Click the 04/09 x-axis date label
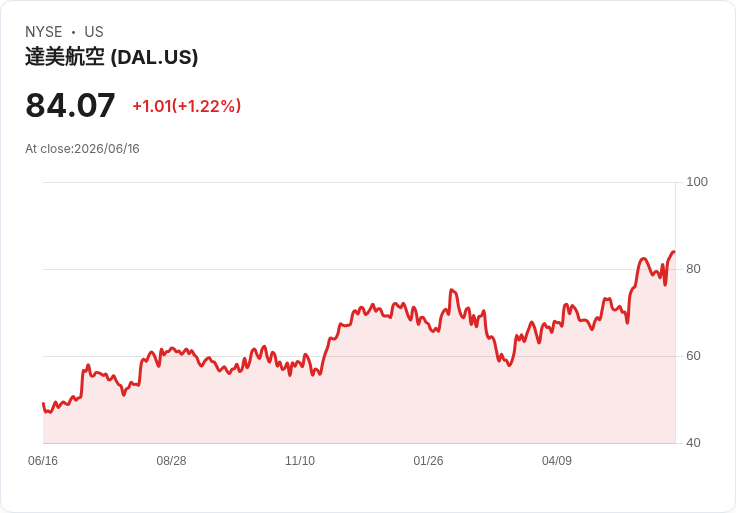This screenshot has height=513, width=736. click(557, 461)
